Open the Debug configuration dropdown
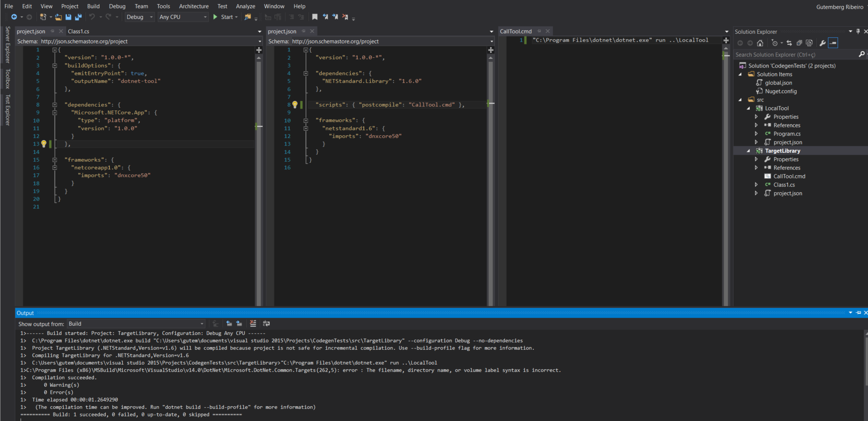This screenshot has height=421, width=868. (x=139, y=17)
